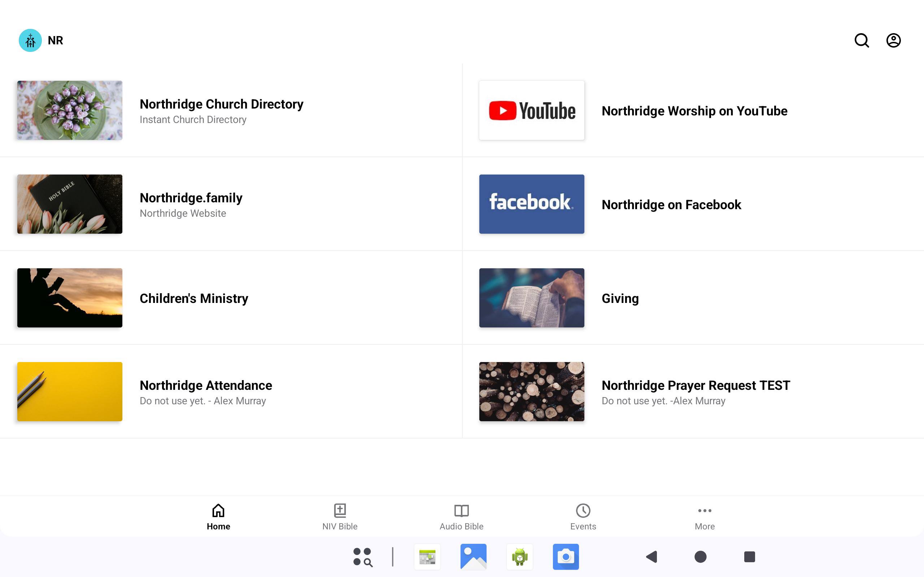924x577 pixels.
Task: Open the Giving item
Action: (x=620, y=298)
